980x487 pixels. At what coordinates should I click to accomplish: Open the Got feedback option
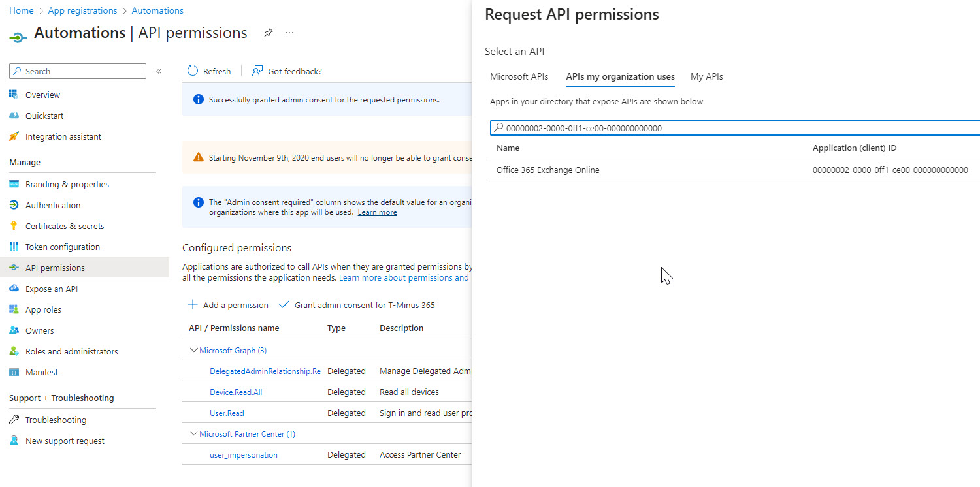287,71
